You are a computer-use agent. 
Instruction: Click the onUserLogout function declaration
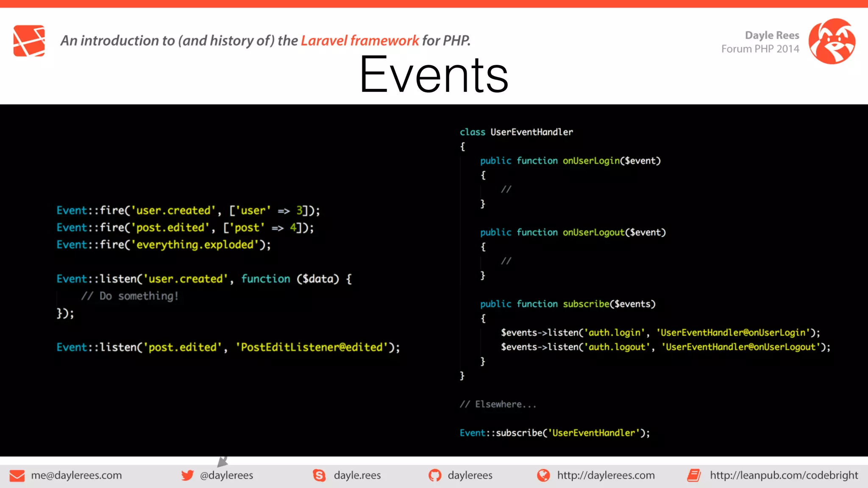tap(573, 233)
